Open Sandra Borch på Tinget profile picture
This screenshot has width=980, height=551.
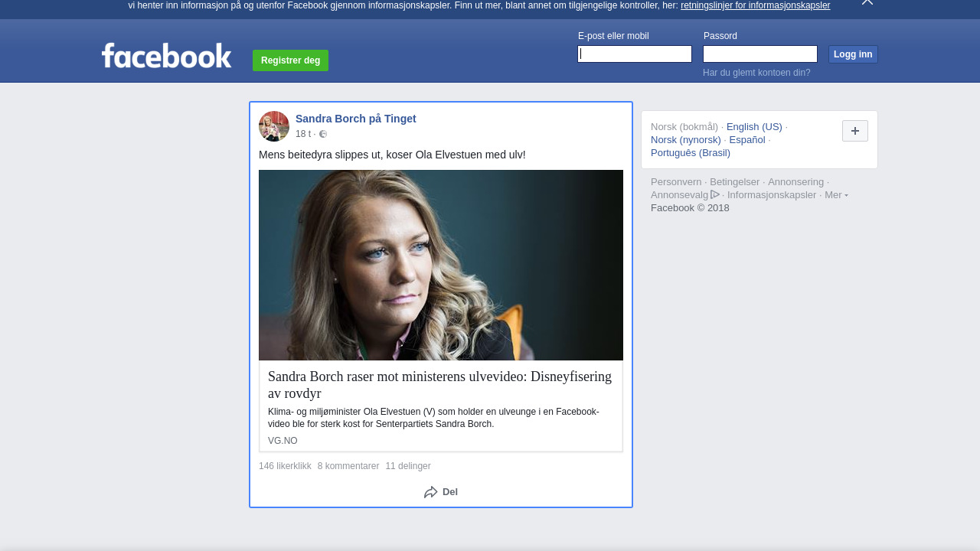coord(274,126)
